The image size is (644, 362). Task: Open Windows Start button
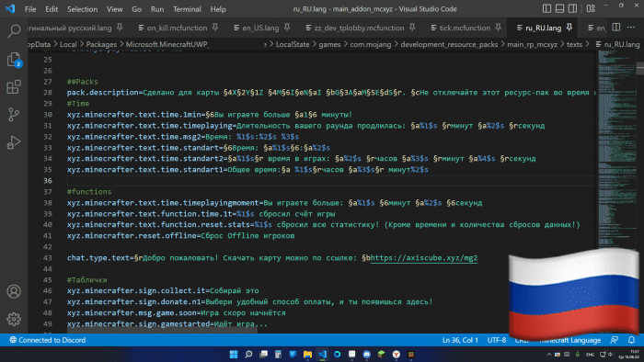[x=234, y=355]
